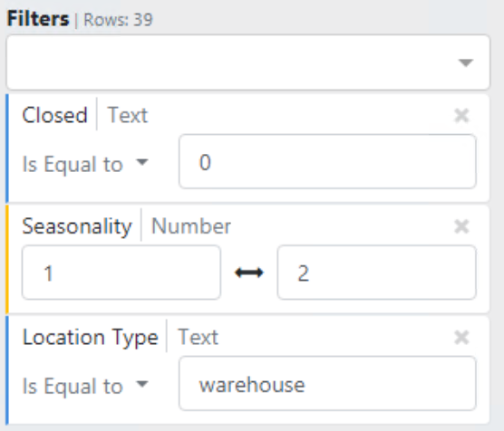
Task: Open the Closed filter's Is Equal to operator dropdown
Action: (x=85, y=164)
